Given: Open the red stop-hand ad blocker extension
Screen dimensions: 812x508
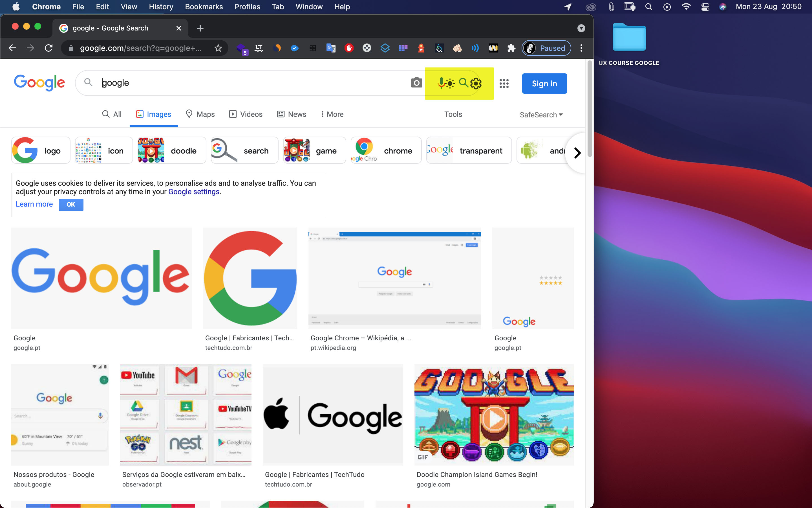Looking at the screenshot, I should tap(349, 48).
